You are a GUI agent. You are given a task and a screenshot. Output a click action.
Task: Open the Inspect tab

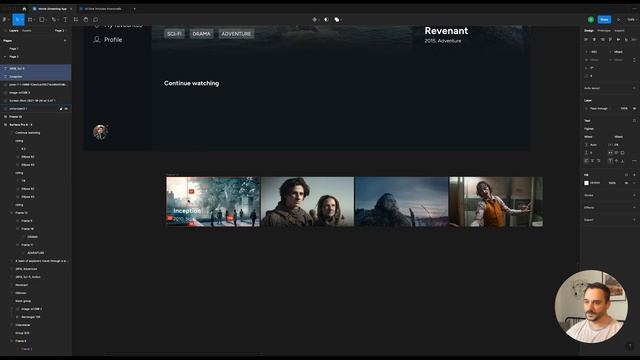tap(619, 31)
